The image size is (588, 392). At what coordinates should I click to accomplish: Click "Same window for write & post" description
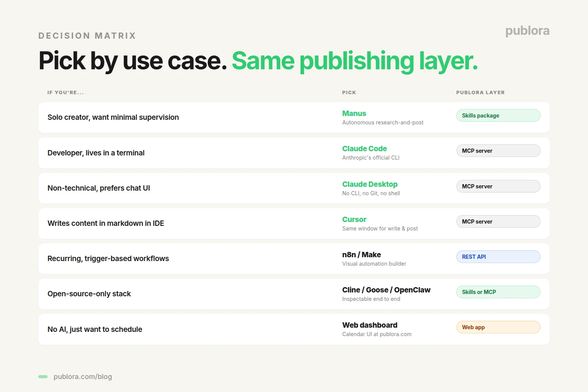point(380,229)
